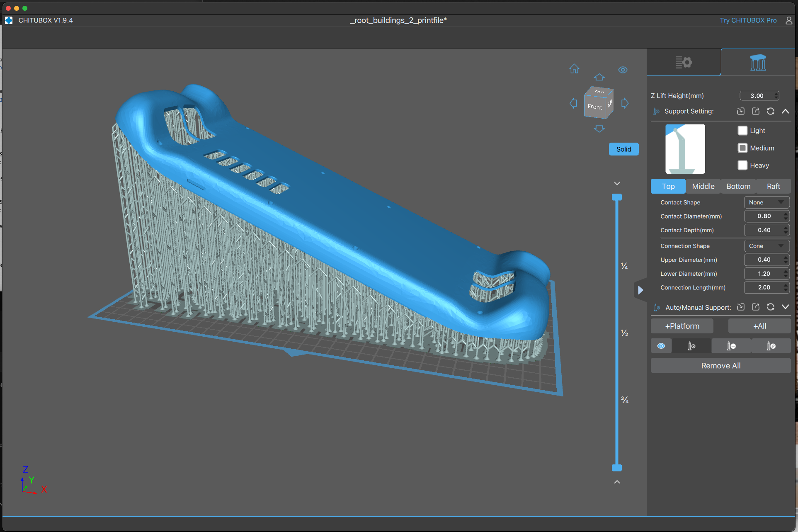798x532 pixels.
Task: Switch to the Raft tab
Action: click(x=773, y=187)
